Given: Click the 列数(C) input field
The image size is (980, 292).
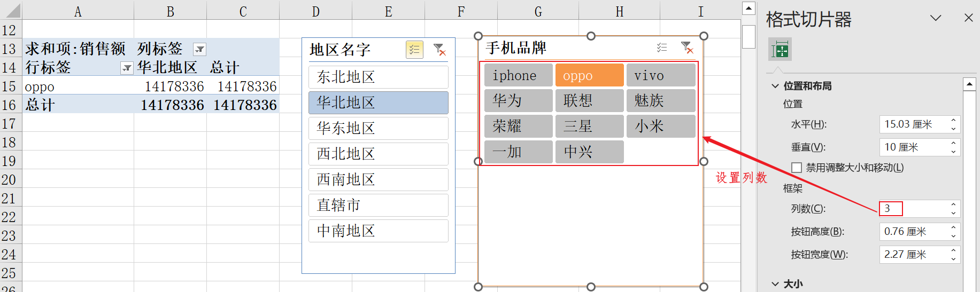Looking at the screenshot, I should pyautogui.click(x=913, y=209).
